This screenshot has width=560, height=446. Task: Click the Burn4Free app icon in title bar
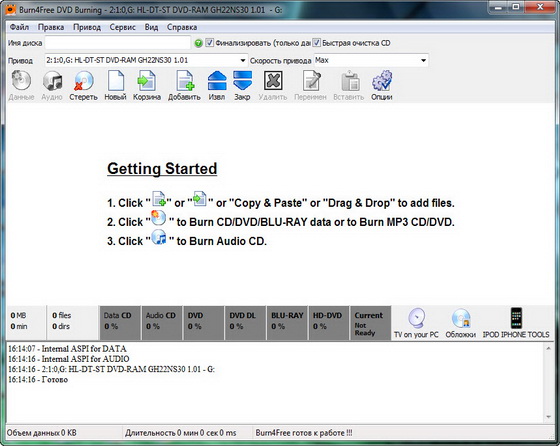[11, 10]
